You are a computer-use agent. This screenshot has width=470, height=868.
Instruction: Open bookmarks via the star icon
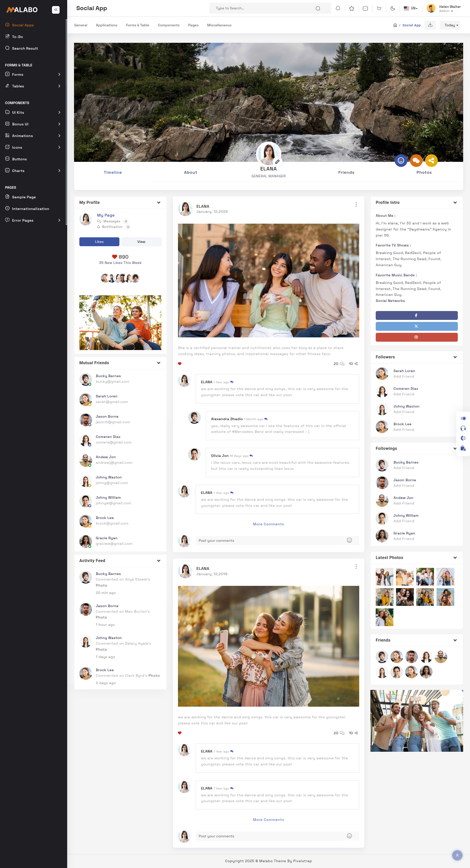352,8
